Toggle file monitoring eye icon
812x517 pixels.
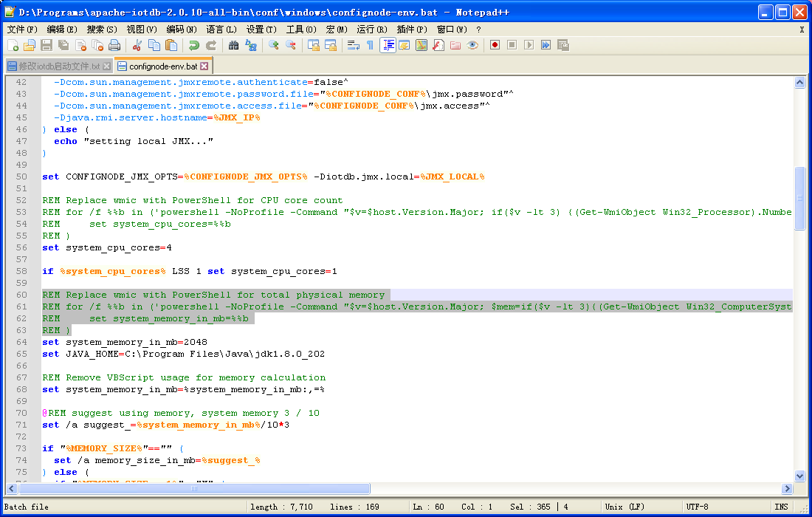click(472, 46)
